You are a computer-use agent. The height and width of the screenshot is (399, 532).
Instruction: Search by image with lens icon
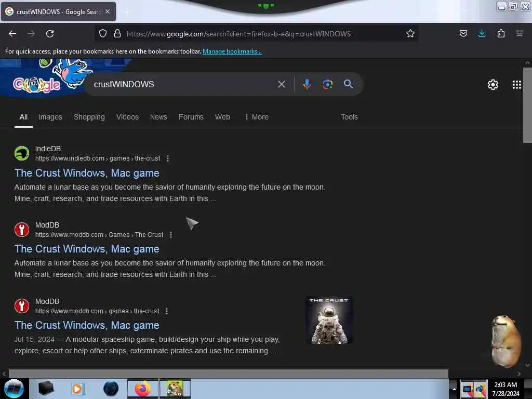[x=327, y=84]
